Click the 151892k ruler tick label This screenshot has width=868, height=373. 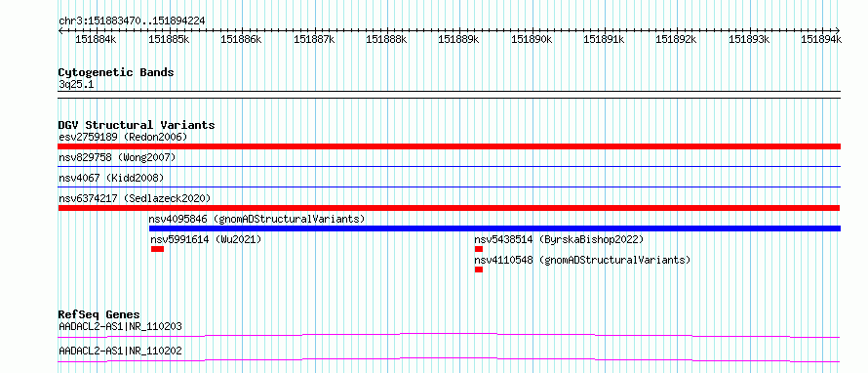(677, 39)
